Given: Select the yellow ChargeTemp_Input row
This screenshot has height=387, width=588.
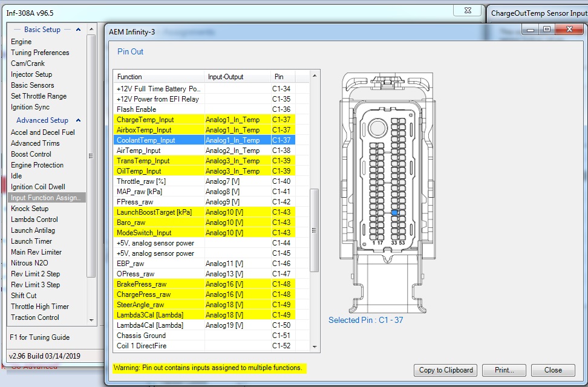Looking at the screenshot, I should (x=204, y=120).
